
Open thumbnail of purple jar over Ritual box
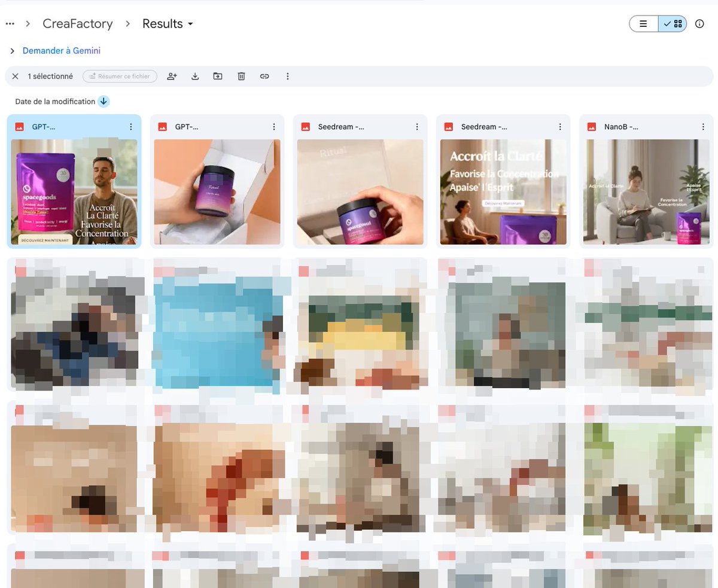coord(360,192)
